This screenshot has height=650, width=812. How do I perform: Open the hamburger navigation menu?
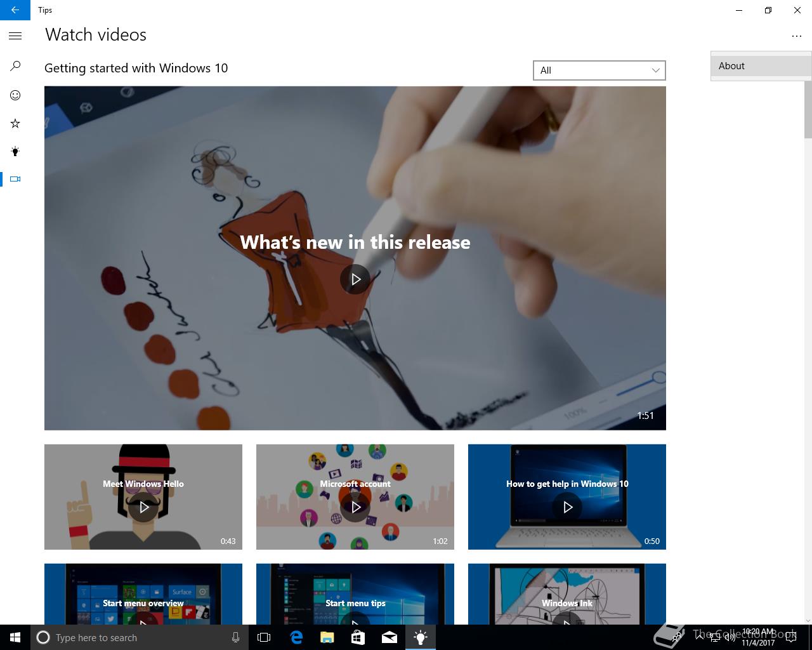point(15,36)
